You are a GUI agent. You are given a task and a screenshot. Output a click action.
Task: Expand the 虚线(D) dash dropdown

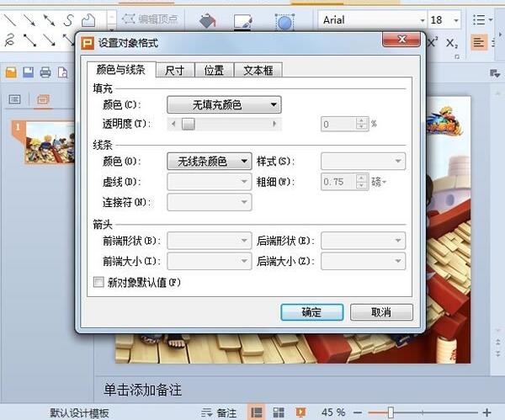click(210, 182)
